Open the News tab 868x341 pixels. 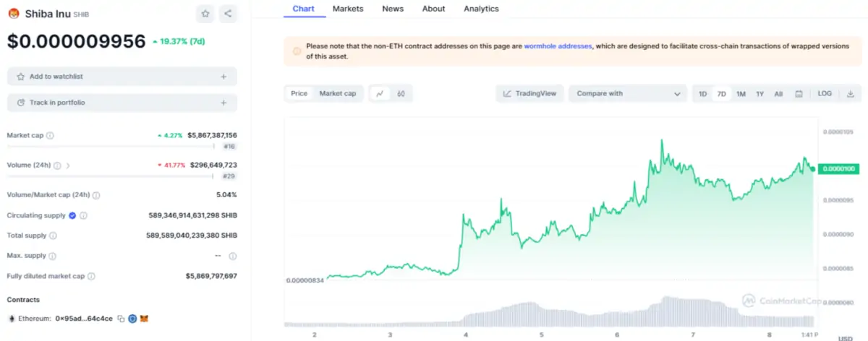pyautogui.click(x=393, y=9)
